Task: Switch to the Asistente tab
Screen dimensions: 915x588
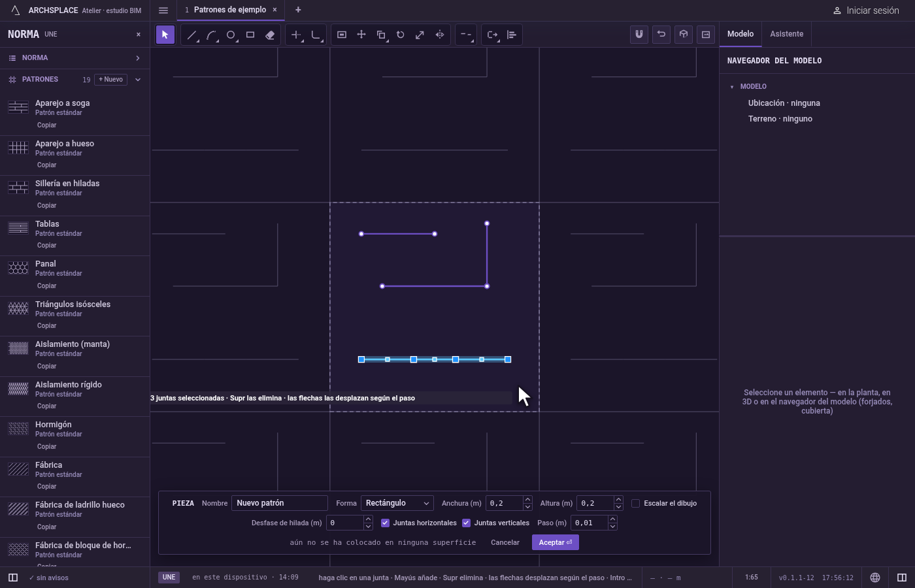Action: click(x=786, y=34)
